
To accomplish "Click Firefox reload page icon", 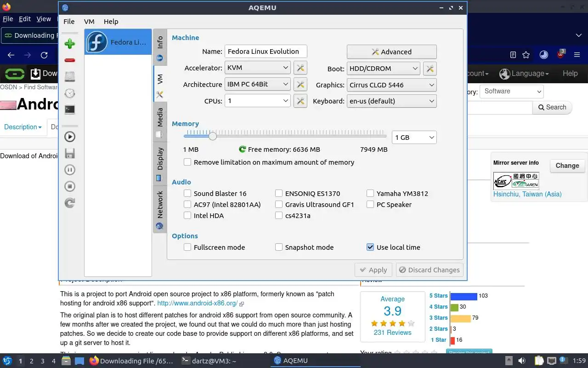I will coord(44,55).
